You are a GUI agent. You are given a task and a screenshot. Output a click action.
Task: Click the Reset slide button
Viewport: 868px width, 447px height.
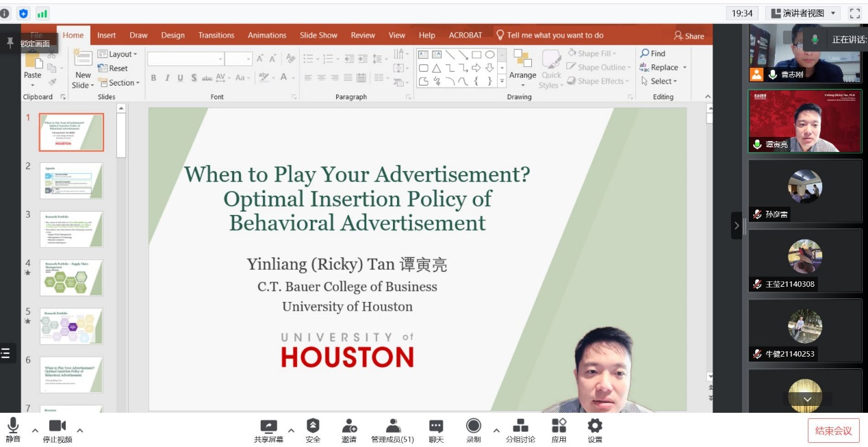pos(113,68)
